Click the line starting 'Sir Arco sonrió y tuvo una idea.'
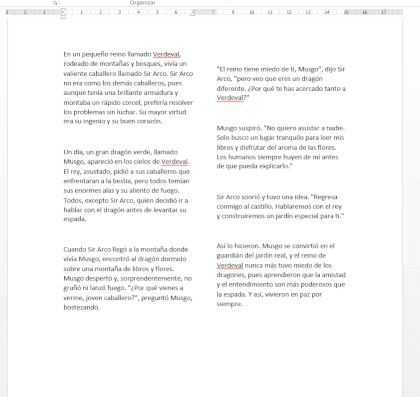Screen dimensions: 420x397 (x=277, y=197)
